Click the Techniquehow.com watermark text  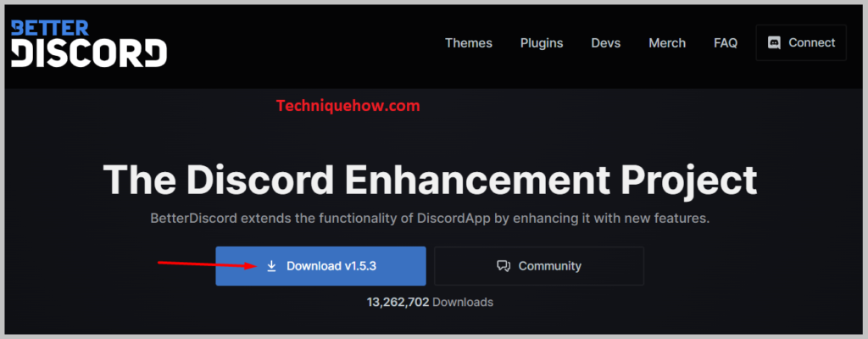tap(348, 106)
